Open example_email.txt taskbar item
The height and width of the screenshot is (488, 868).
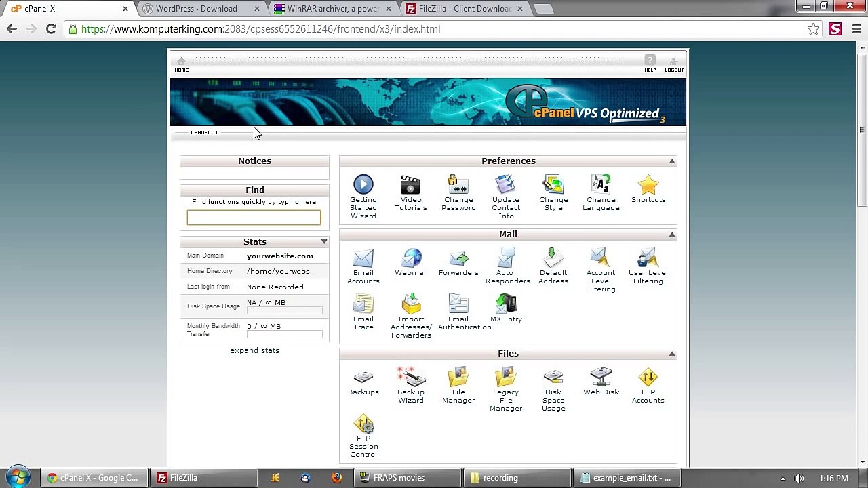point(627,478)
